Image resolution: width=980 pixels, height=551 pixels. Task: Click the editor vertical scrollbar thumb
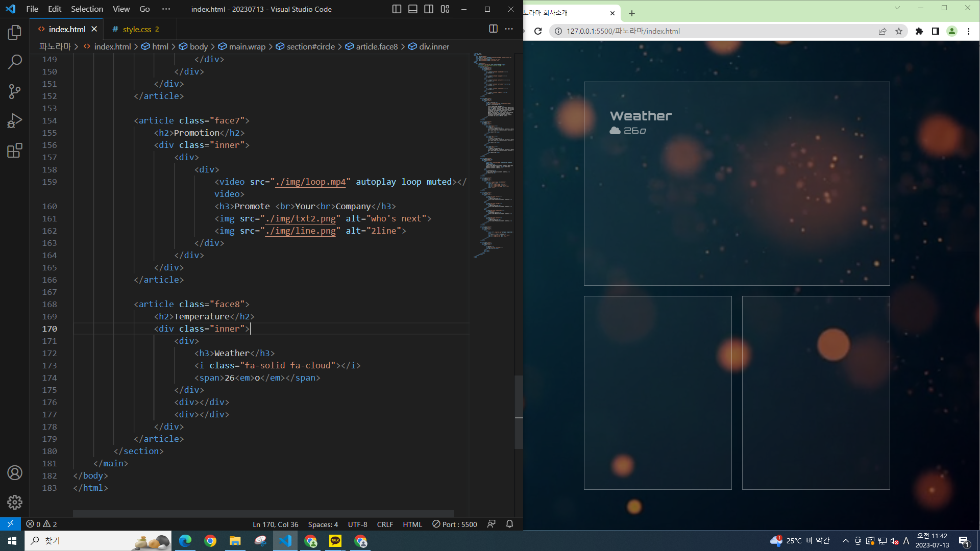(x=519, y=412)
